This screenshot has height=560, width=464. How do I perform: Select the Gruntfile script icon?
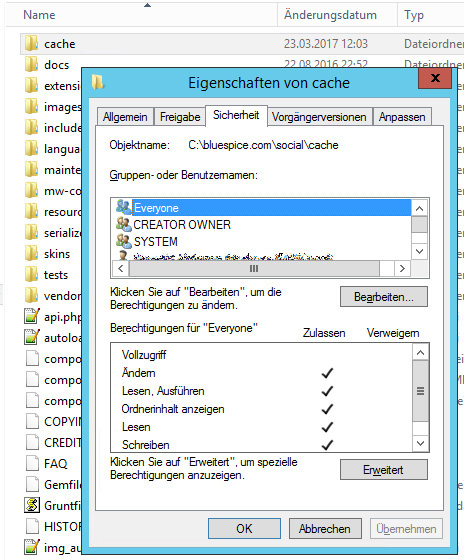[32, 505]
